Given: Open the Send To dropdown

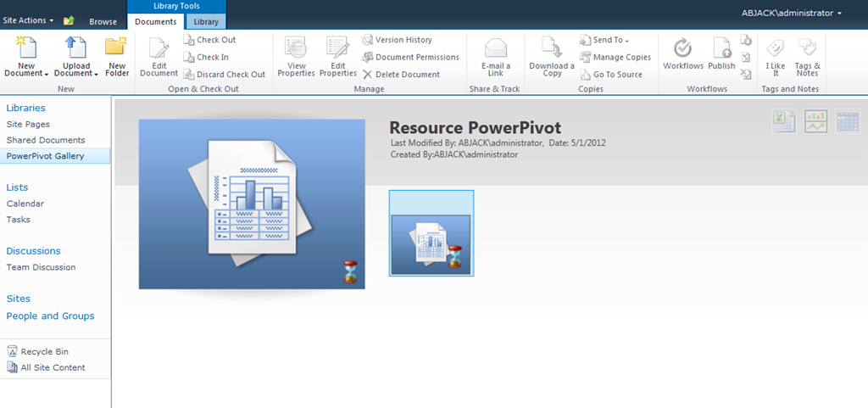Looking at the screenshot, I should (x=604, y=40).
